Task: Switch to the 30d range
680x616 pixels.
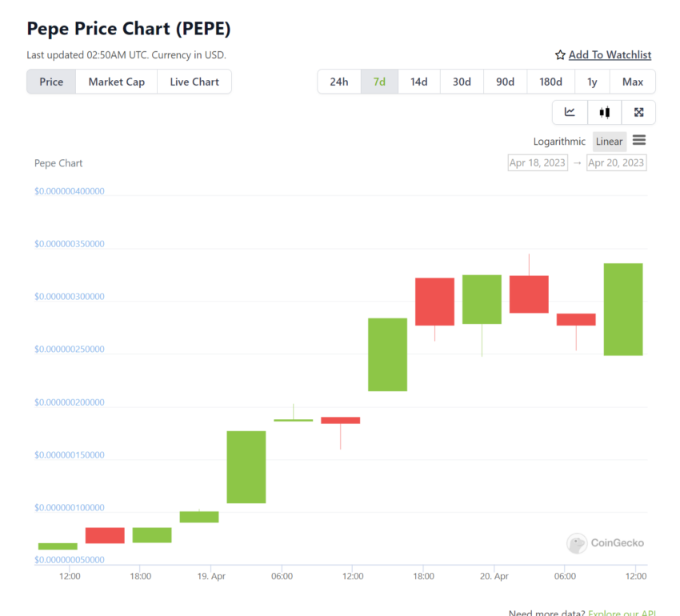Action: (462, 82)
